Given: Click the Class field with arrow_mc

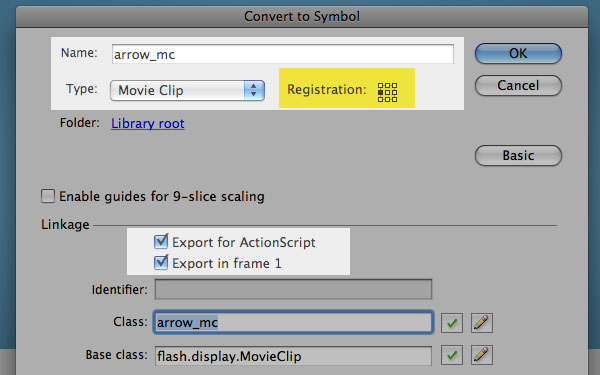Looking at the screenshot, I should pos(293,322).
